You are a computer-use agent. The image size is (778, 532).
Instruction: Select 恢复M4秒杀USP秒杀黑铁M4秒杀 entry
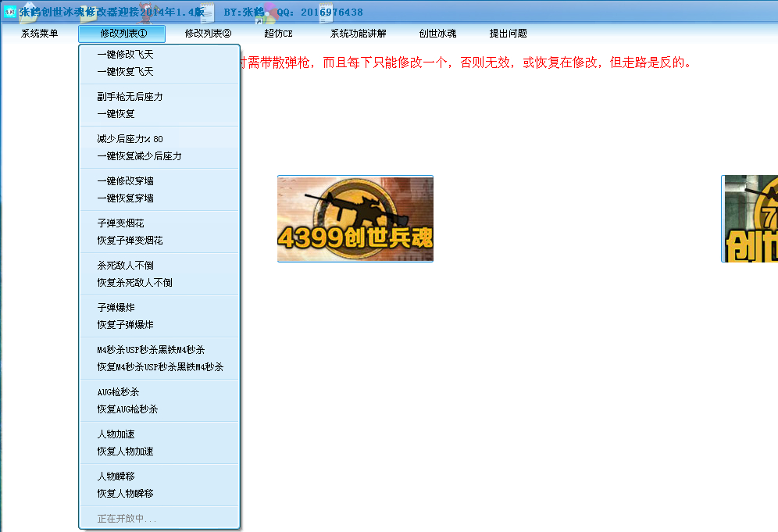coord(160,367)
